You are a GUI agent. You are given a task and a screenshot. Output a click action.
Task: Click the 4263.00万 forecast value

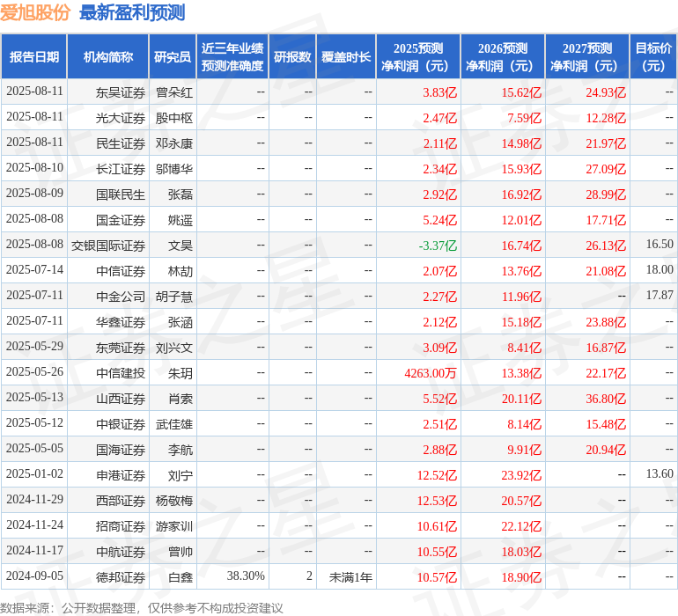point(431,373)
